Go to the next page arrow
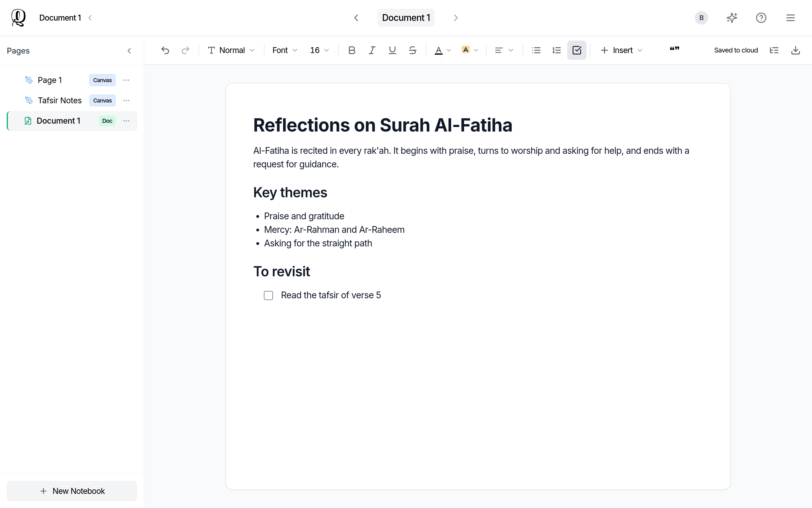The width and height of the screenshot is (812, 508). tap(456, 18)
